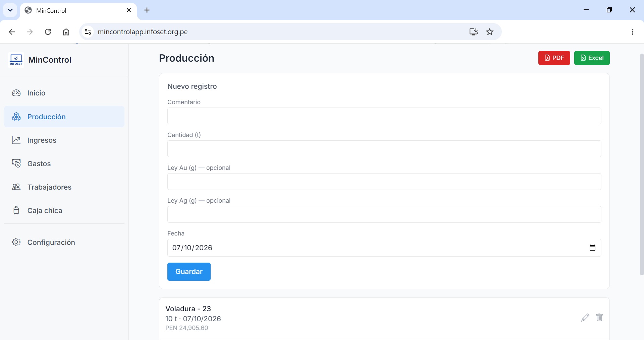This screenshot has width=644, height=340.
Task: Focus the Comentario input field
Action: tap(384, 116)
